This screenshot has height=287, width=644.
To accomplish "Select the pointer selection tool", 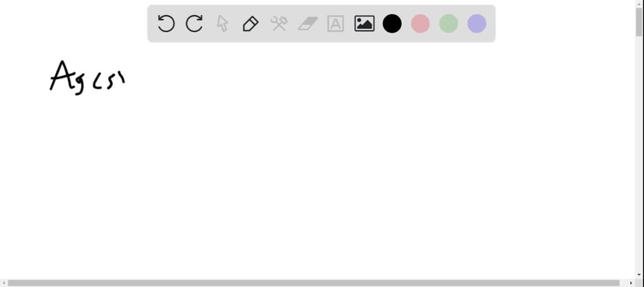I will pos(222,23).
